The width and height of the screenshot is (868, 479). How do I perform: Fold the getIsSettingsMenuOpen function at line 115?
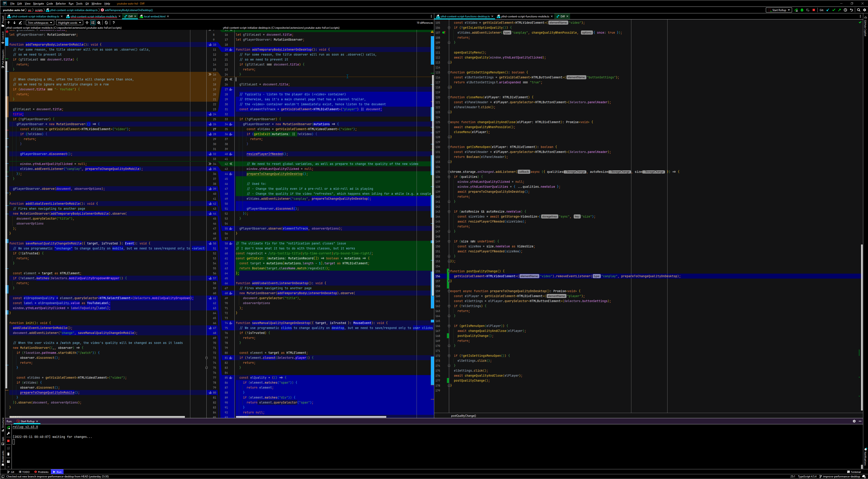(449, 72)
